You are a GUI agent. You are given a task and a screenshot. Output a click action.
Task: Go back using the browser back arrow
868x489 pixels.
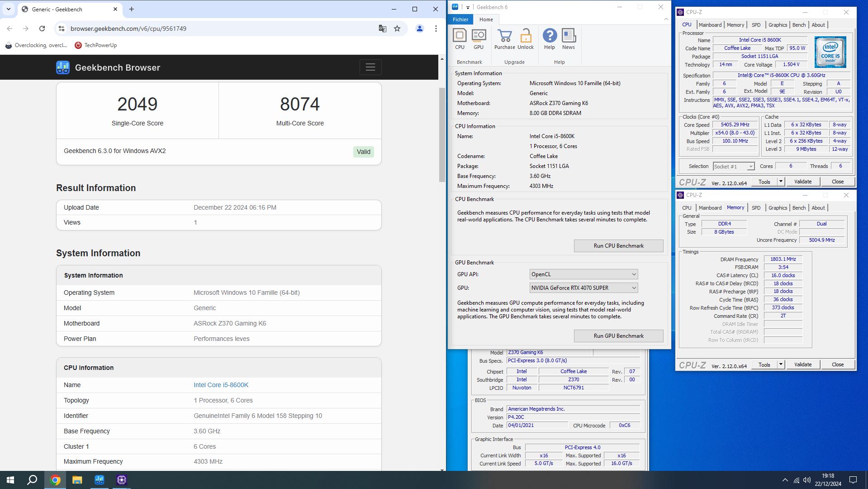9,29
